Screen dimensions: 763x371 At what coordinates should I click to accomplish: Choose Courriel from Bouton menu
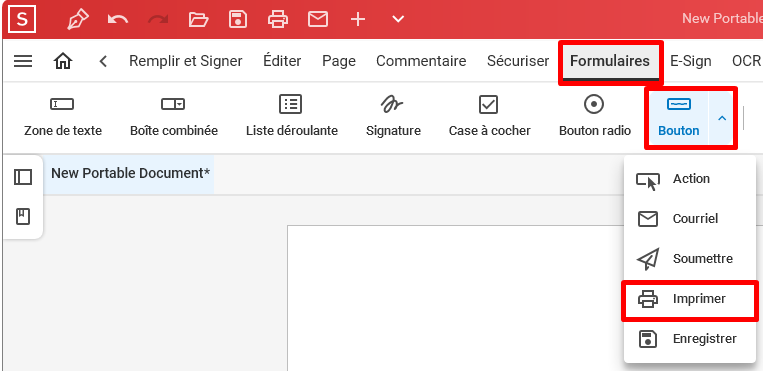[690, 219]
